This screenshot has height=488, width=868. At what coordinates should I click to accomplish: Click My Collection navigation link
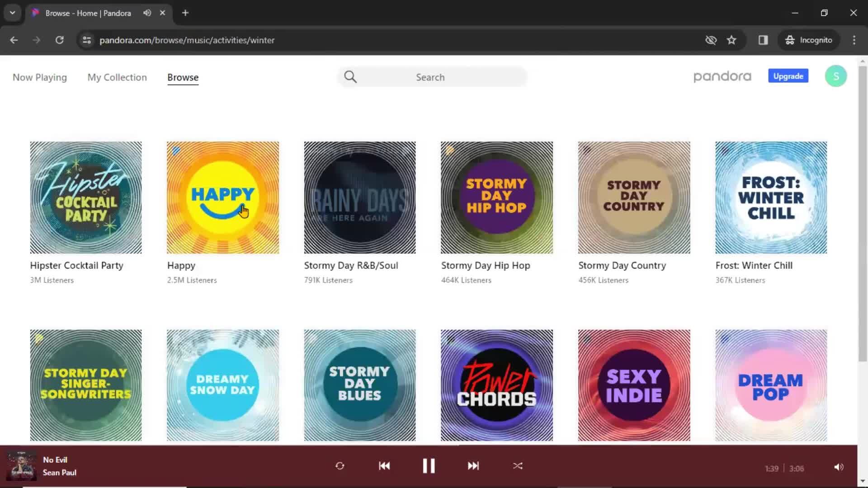click(x=117, y=77)
